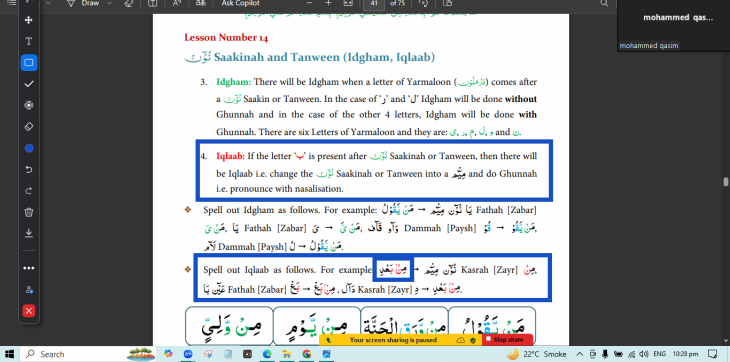Clear annotations with the trash icon
This screenshot has width=730, height=362.
(29, 213)
